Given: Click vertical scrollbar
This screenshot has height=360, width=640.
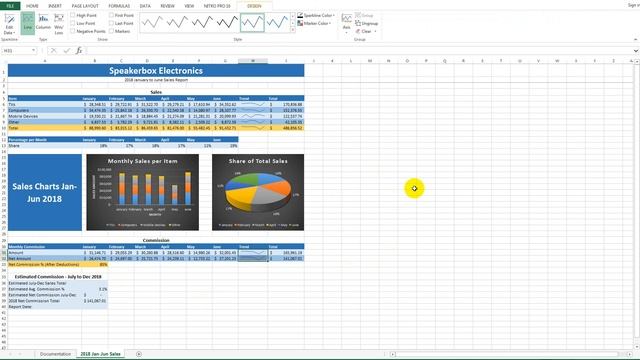Looking at the screenshot, I should pos(636,204).
